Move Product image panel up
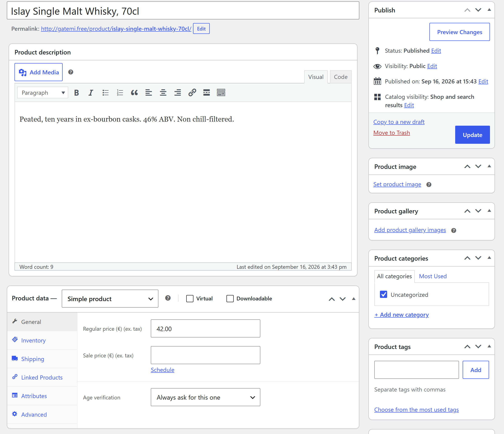Image resolution: width=504 pixels, height=434 pixels. pyautogui.click(x=467, y=167)
